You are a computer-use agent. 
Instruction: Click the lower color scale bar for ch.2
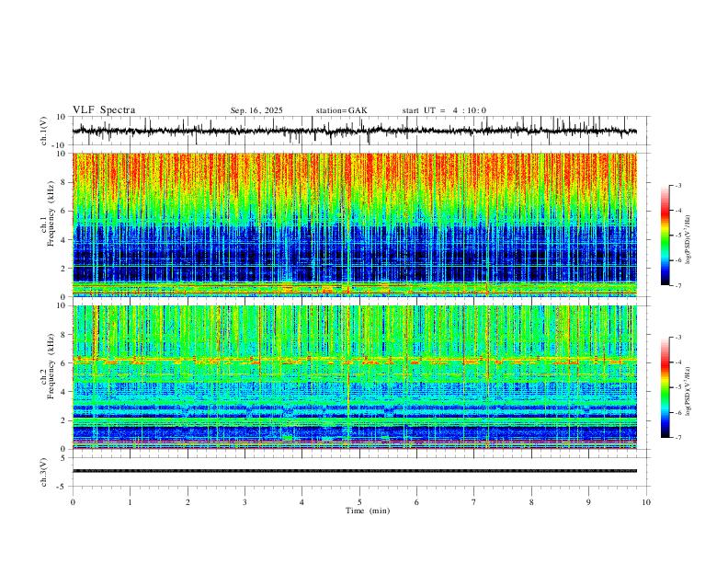[x=665, y=387]
